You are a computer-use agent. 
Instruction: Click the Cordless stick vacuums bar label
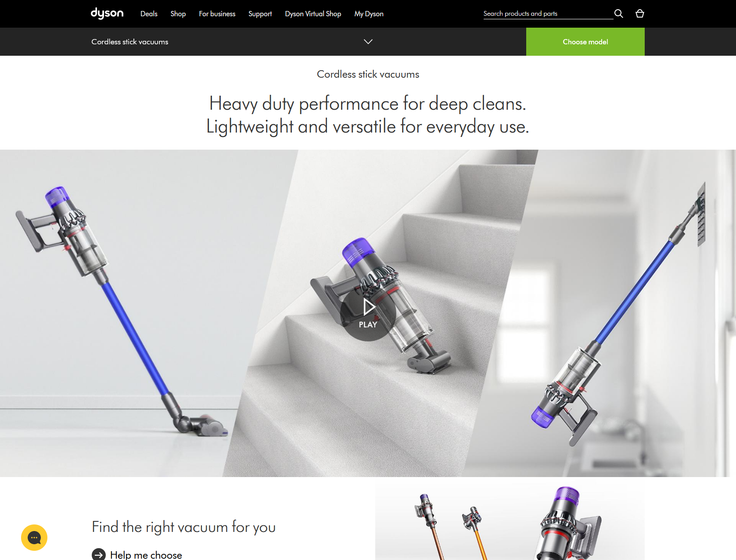[x=130, y=42]
